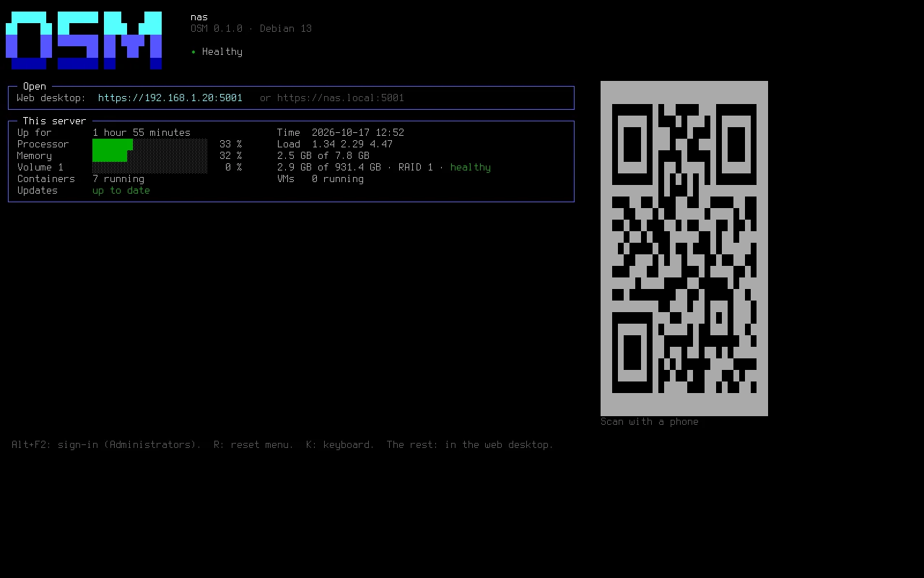Click the "RAID 1" label

(416, 168)
